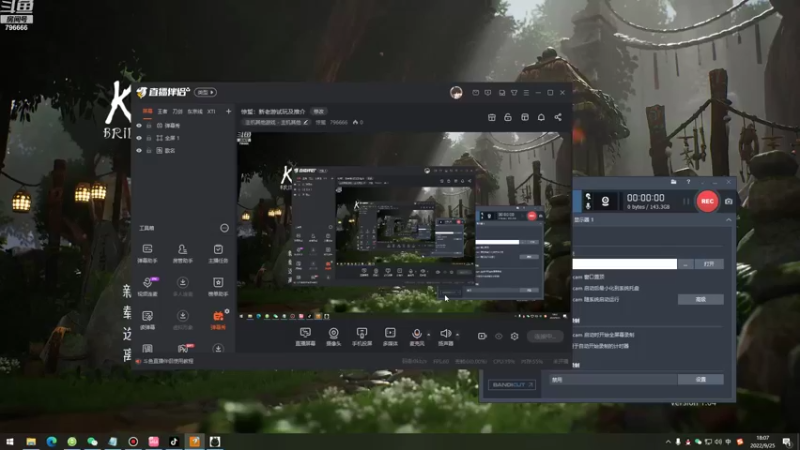
Task: Open the share icon in stream header
Action: pyautogui.click(x=558, y=117)
